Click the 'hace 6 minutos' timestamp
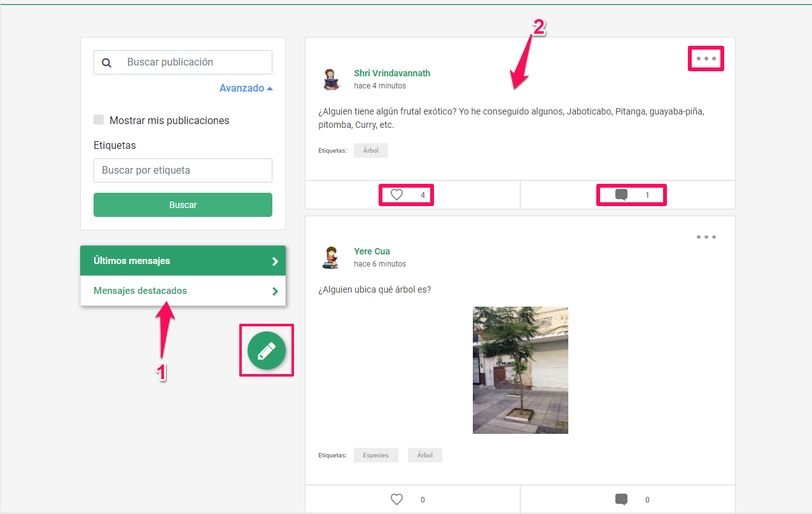The image size is (812, 514). click(x=380, y=264)
